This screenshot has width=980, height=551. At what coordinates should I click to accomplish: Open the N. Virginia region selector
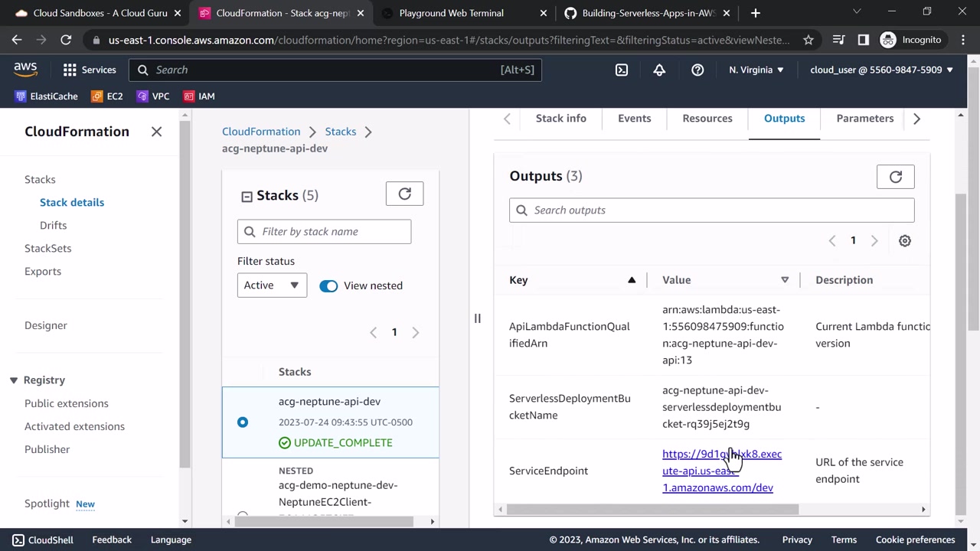click(756, 70)
